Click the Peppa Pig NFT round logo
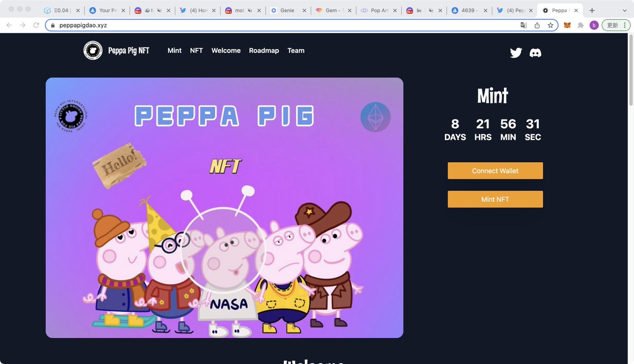 pyautogui.click(x=93, y=51)
